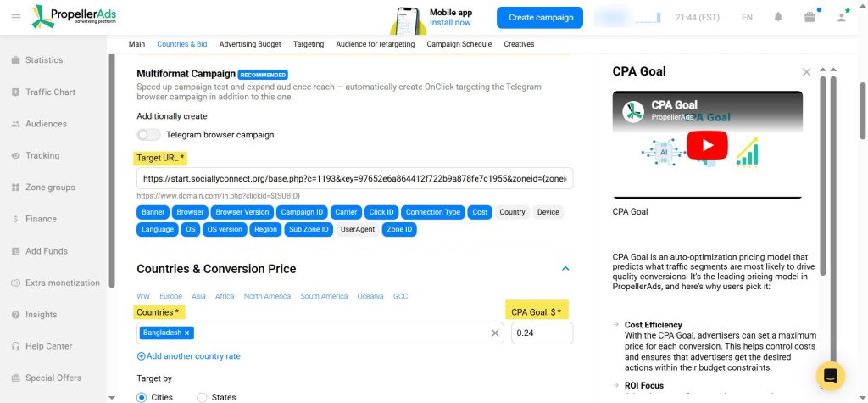The height and width of the screenshot is (403, 868).
Task: Toggle the Browser Version token
Action: 242,212
